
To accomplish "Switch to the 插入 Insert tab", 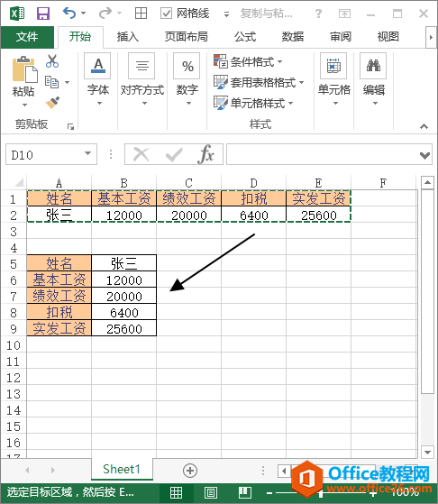I will coord(128,37).
